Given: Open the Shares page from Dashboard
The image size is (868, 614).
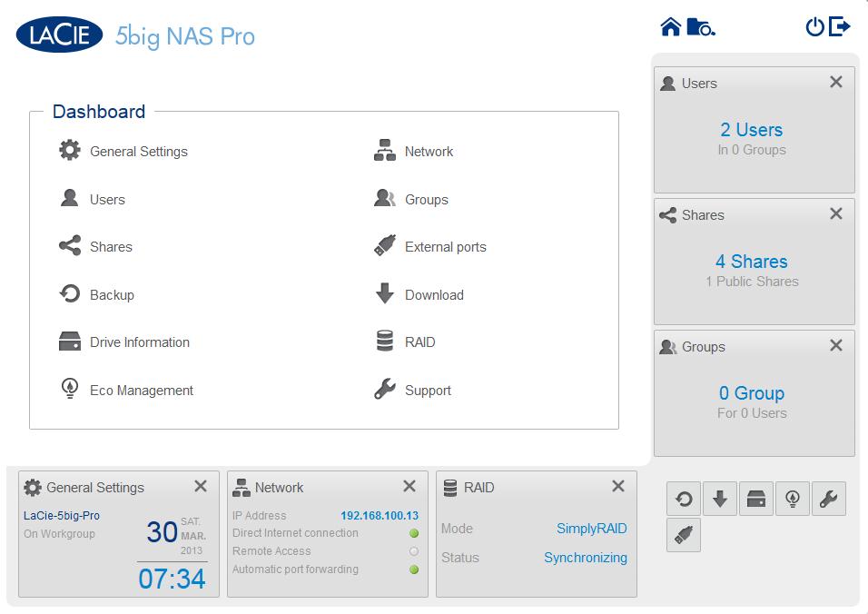Looking at the screenshot, I should pyautogui.click(x=112, y=247).
